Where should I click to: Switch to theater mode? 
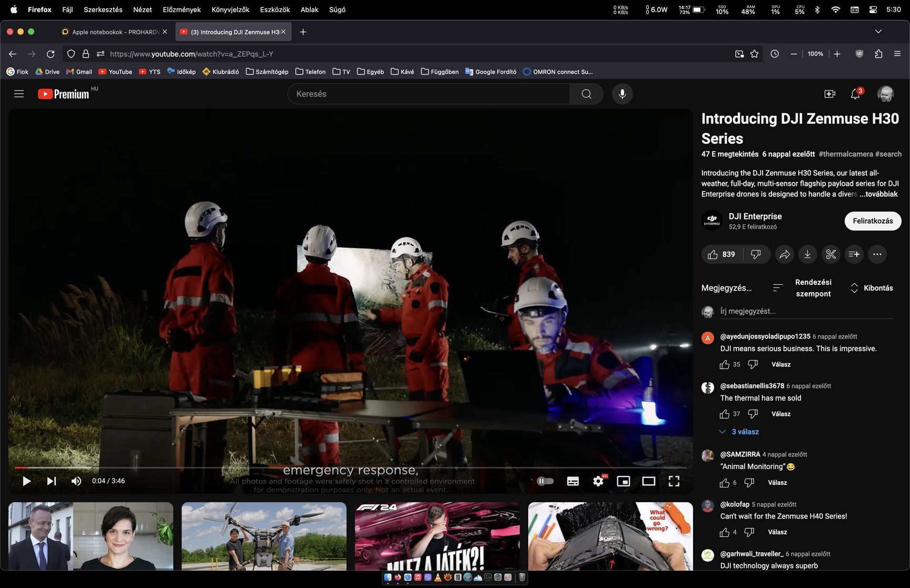649,481
